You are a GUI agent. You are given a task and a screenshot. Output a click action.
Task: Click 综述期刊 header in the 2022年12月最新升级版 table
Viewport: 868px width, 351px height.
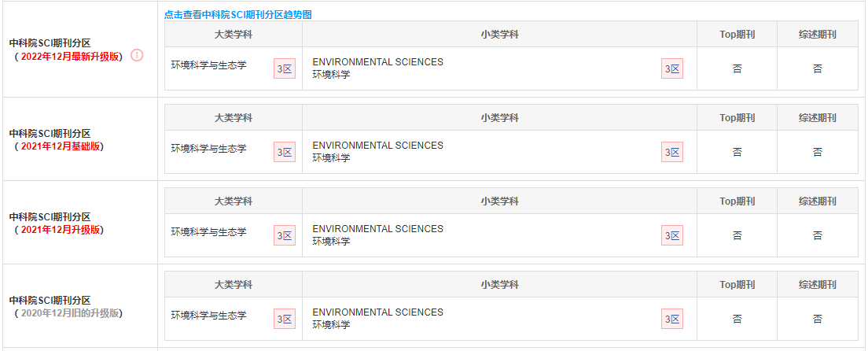[x=818, y=35]
